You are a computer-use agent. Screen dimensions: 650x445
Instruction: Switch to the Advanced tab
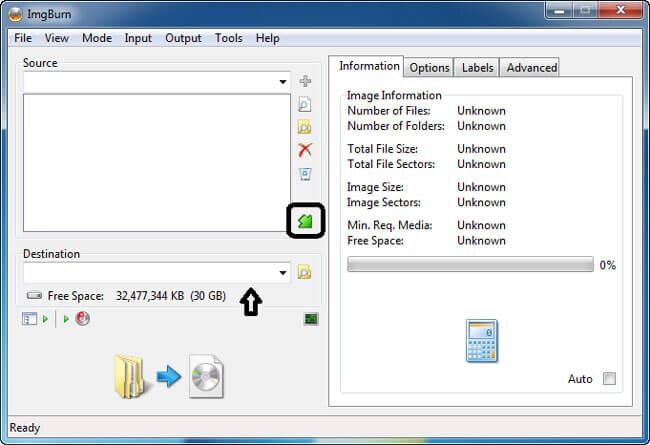pyautogui.click(x=532, y=68)
